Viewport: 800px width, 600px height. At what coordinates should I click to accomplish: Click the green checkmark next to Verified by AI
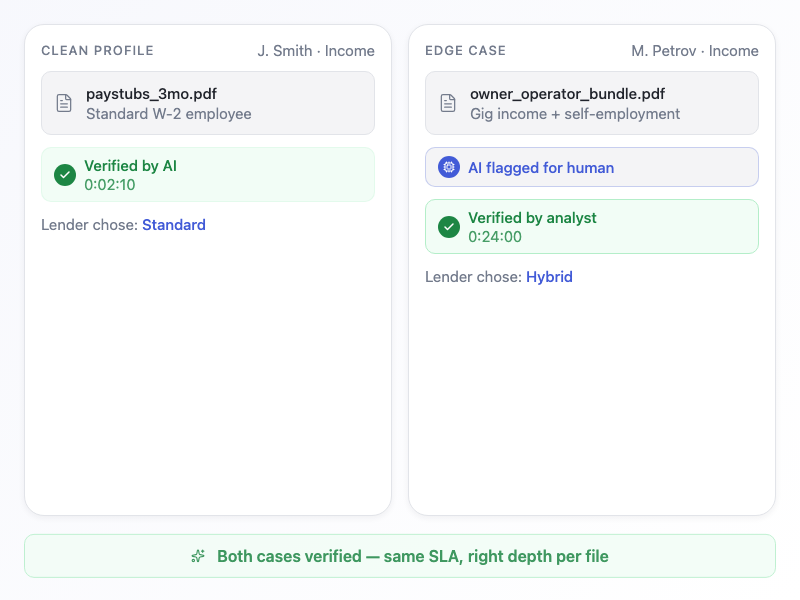[x=65, y=175]
